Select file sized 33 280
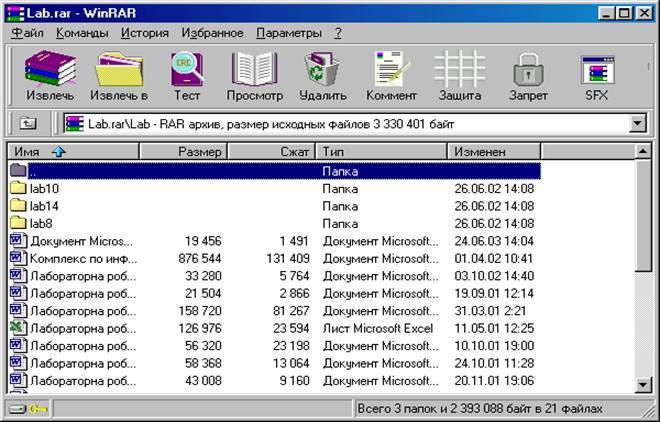The width and height of the screenshot is (660, 422). [x=203, y=276]
